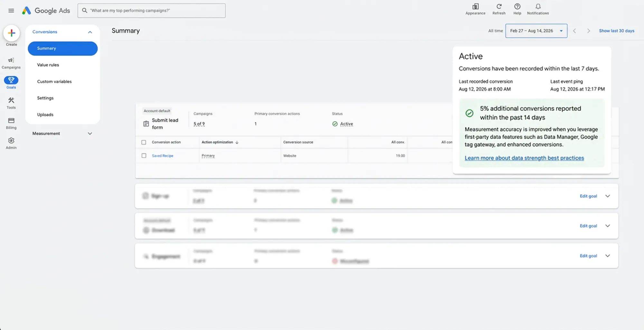
Task: Select all conversion actions checkbox
Action: [x=144, y=142]
